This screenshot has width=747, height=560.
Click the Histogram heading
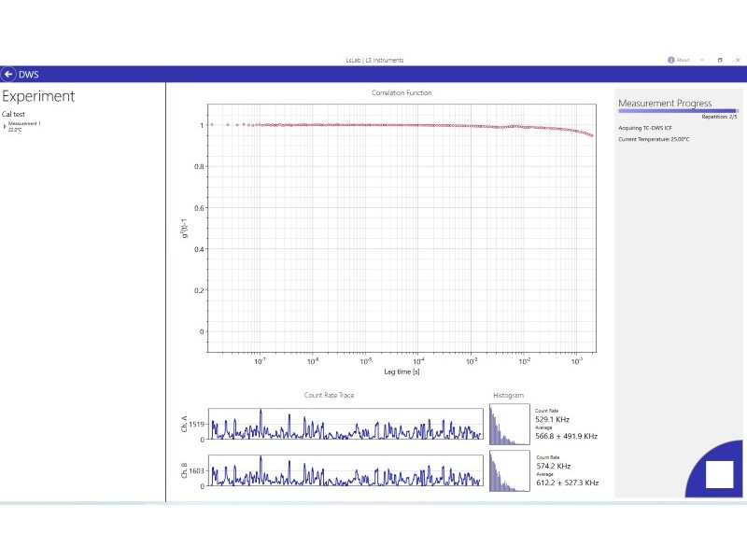[508, 395]
